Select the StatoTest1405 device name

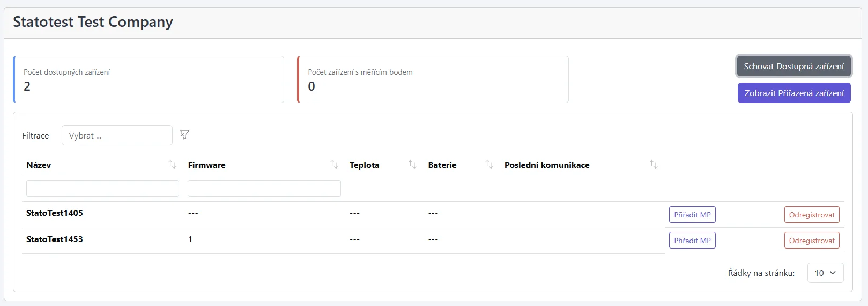click(x=55, y=213)
